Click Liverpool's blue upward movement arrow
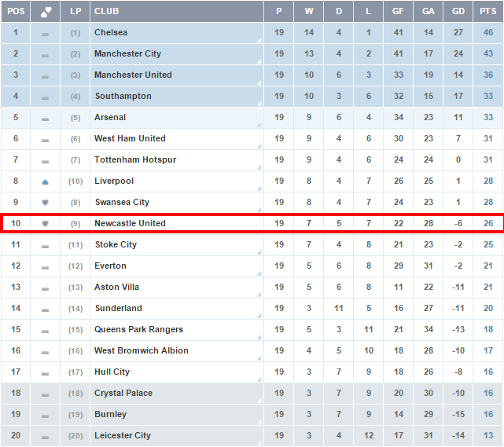 pyautogui.click(x=46, y=181)
